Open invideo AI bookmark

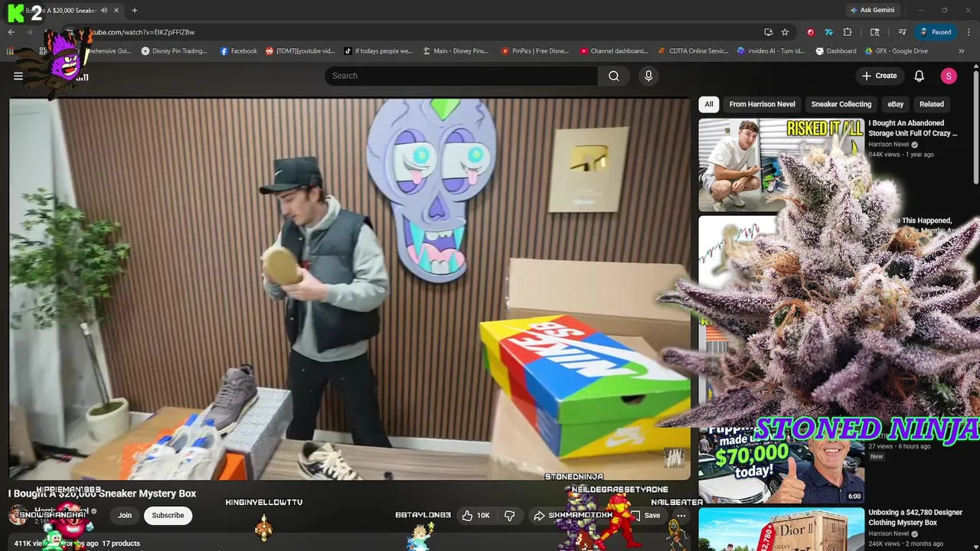tap(770, 51)
